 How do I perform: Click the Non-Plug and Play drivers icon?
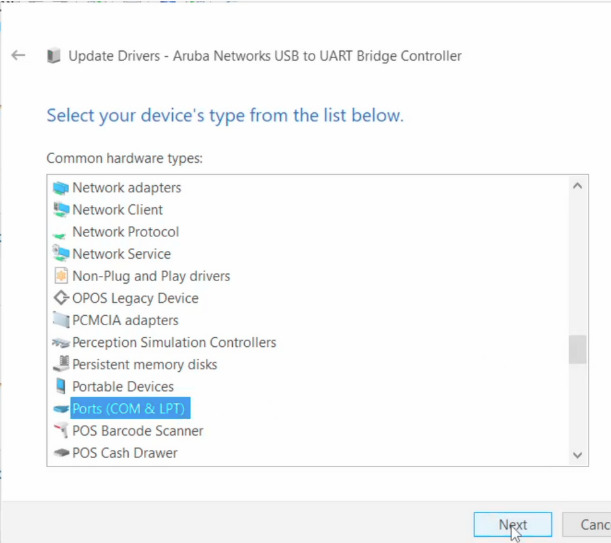tap(61, 276)
